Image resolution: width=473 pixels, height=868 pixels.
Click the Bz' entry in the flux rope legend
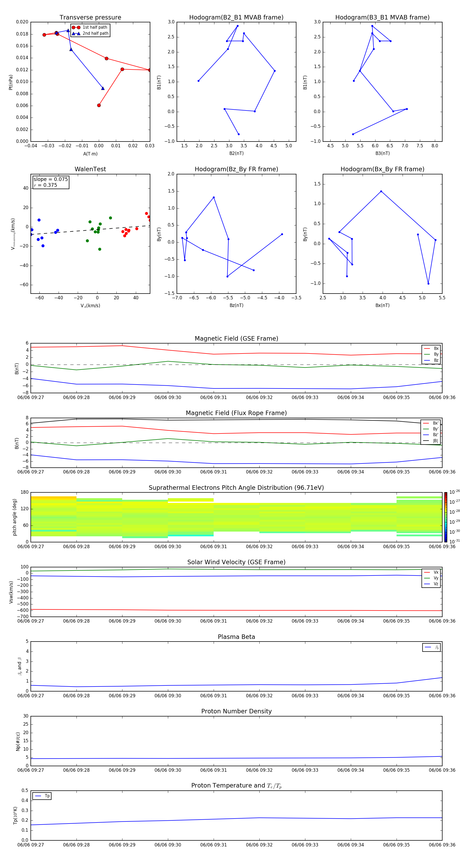pos(431,435)
